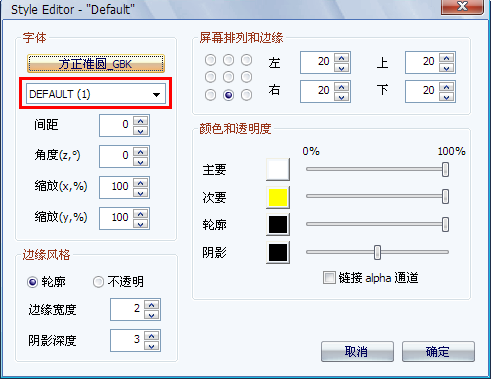Open the 轮廓 outline black color swatch
This screenshot has height=380, width=491.
click(x=278, y=225)
